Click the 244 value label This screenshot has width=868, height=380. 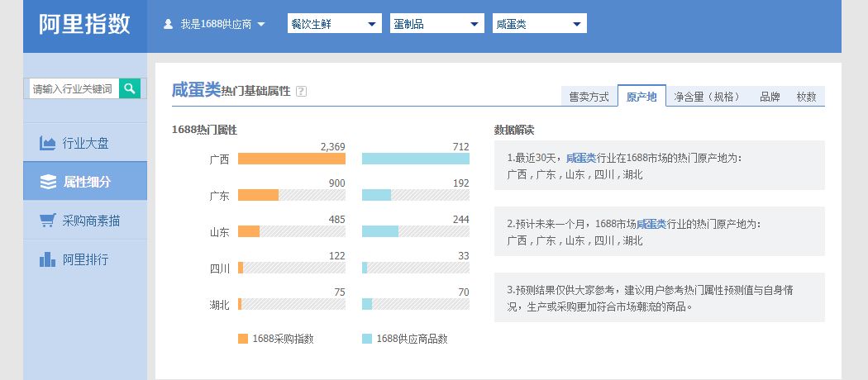coord(460,220)
